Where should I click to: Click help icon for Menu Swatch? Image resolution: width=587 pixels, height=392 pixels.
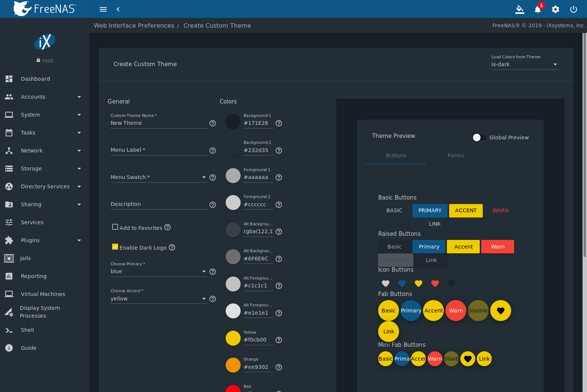[213, 178]
